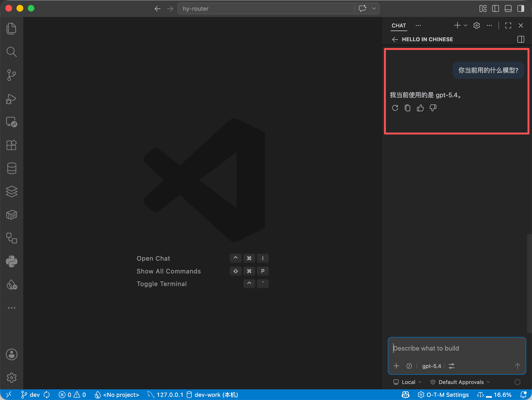Open the overflow menu beside CHAT tab
Image resolution: width=532 pixels, height=400 pixels.
pyautogui.click(x=418, y=25)
